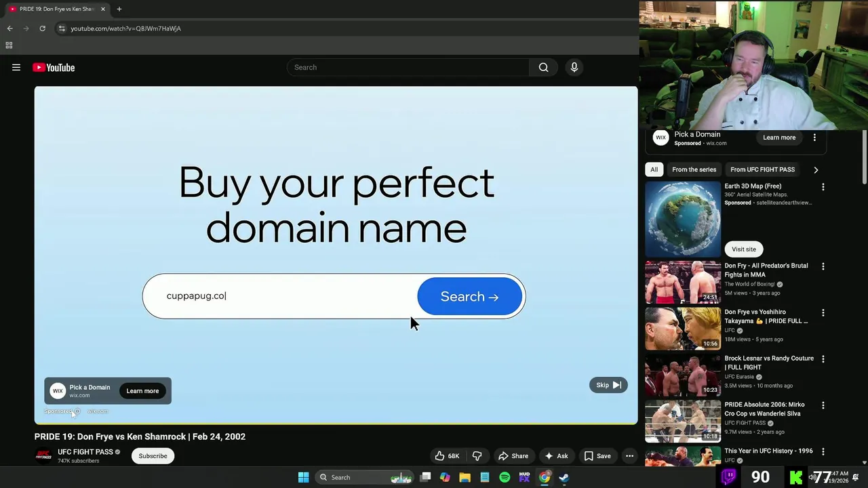Open options for Lesnar vs Couture video
This screenshot has width=868, height=488.
click(823, 359)
